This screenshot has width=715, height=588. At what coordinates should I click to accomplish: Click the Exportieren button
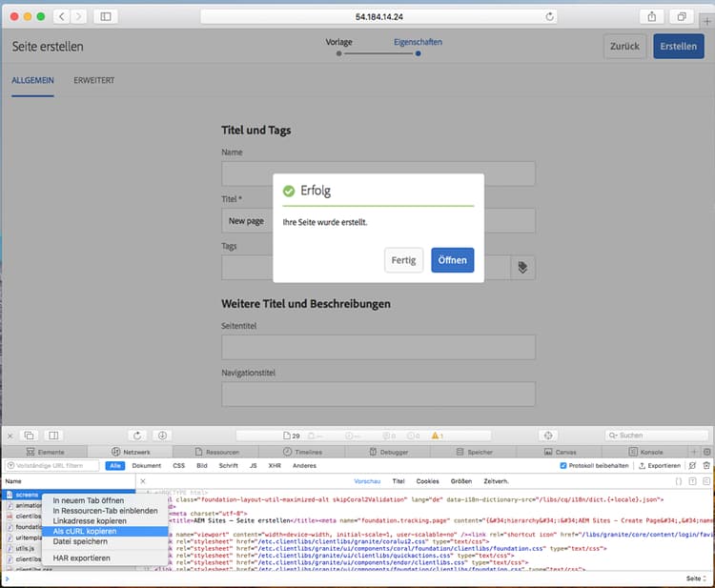point(660,465)
